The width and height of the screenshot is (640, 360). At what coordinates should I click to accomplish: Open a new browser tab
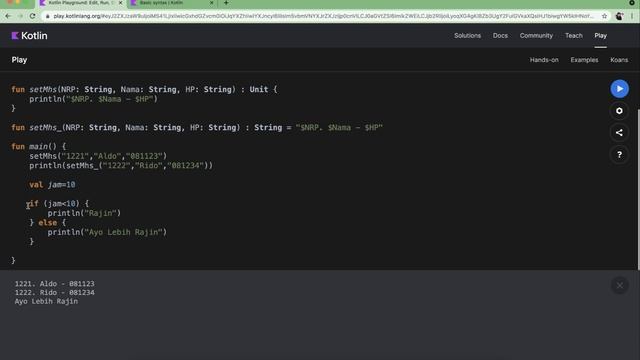[x=226, y=3]
